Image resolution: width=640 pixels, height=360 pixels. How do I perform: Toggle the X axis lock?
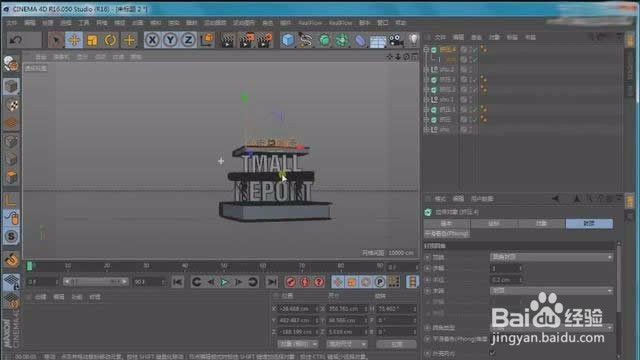click(x=152, y=40)
